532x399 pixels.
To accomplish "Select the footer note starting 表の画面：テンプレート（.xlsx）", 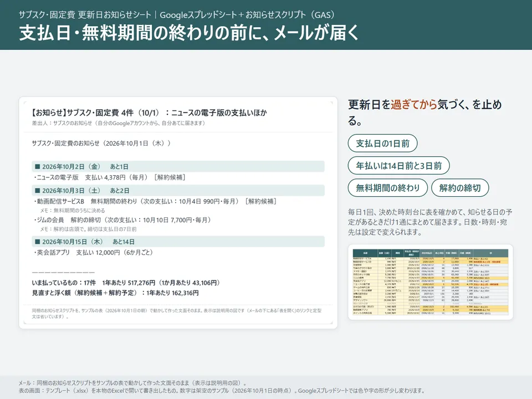I will point(222,391).
